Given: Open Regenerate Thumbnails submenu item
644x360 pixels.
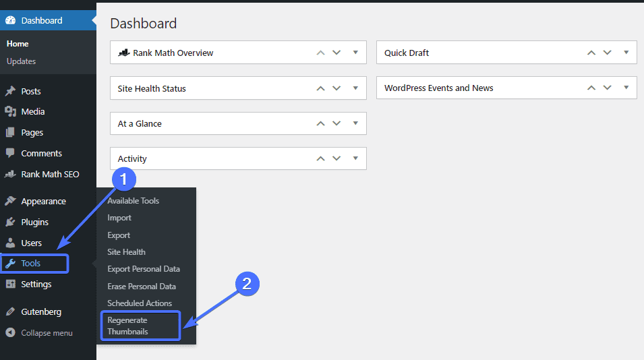Looking at the screenshot, I should 127,326.
